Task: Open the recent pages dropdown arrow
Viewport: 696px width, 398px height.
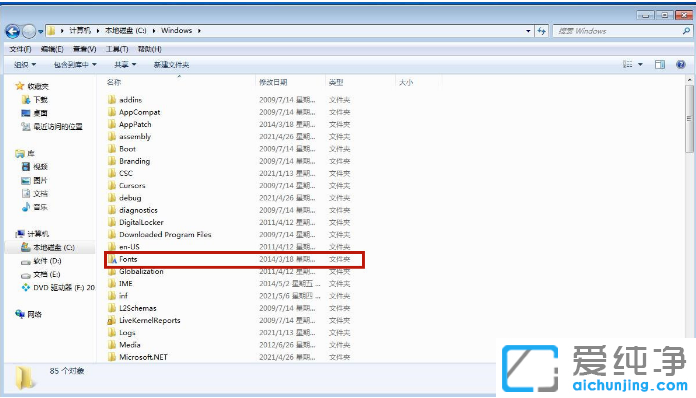Action: coord(40,32)
